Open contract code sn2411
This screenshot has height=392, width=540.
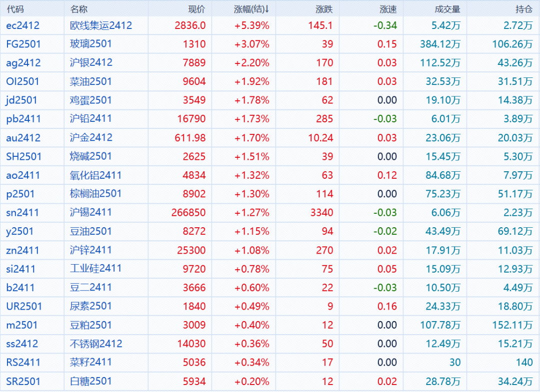point(22,212)
